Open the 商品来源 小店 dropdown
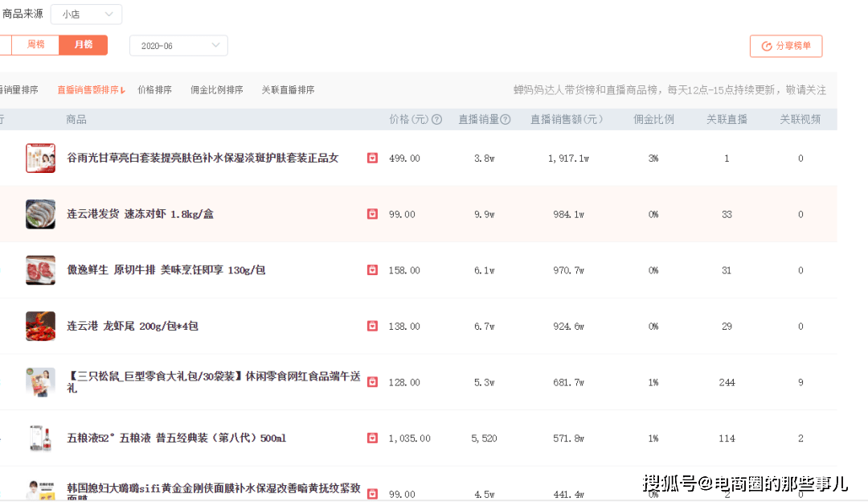This screenshot has height=502, width=868. point(86,14)
